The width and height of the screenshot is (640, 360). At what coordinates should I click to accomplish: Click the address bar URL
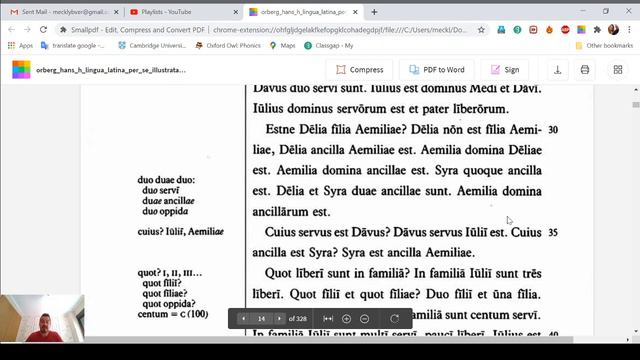tap(339, 30)
